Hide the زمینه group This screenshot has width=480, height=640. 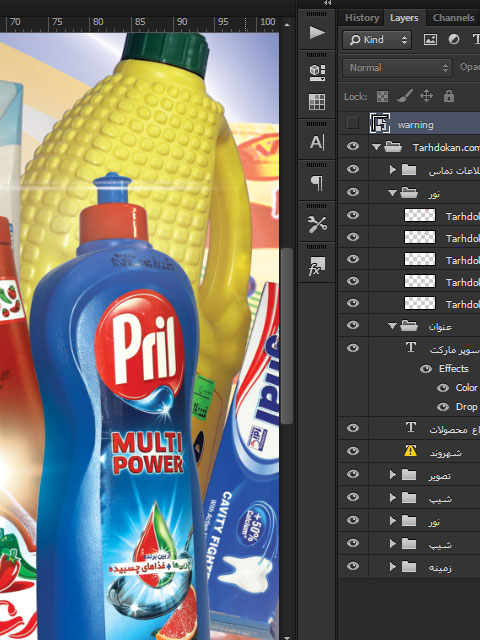353,566
